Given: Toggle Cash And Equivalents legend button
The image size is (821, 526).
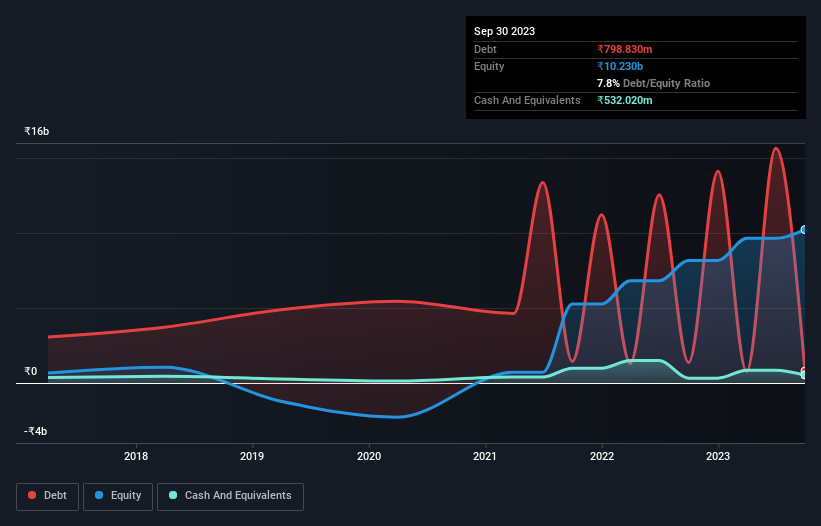Looking at the screenshot, I should coord(230,496).
